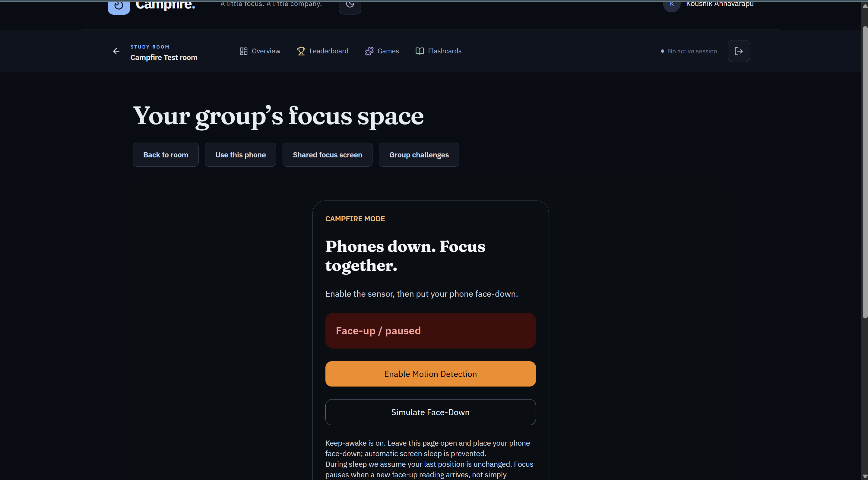
Task: Click the Face-up / paused status banner
Action: (430, 331)
